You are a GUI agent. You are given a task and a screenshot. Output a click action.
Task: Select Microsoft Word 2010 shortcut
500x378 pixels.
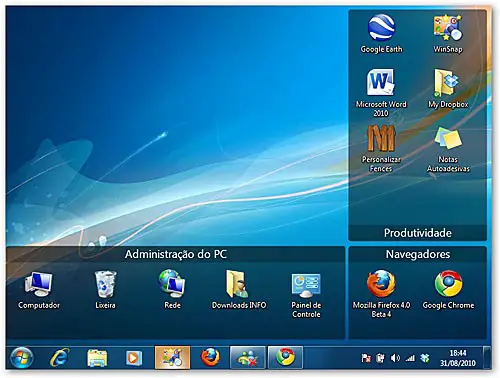[381, 93]
